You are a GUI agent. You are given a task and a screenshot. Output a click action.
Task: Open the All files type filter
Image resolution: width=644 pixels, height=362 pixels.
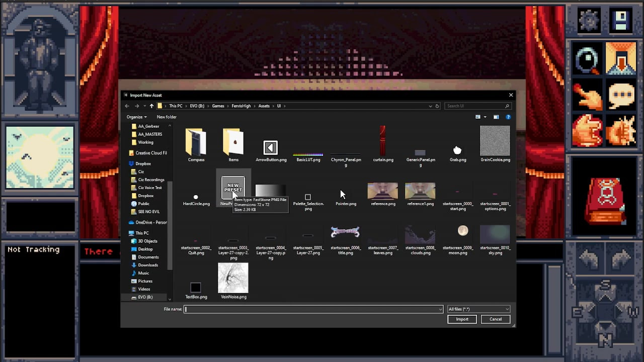point(478,309)
